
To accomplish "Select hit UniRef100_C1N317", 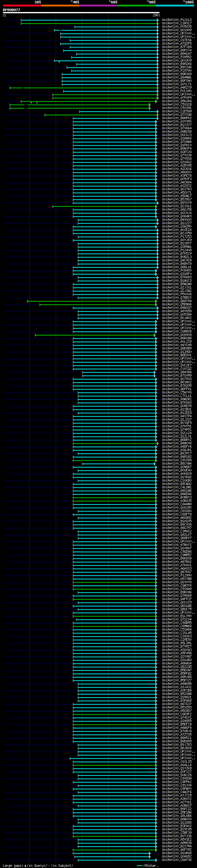I will (x=176, y=23).
